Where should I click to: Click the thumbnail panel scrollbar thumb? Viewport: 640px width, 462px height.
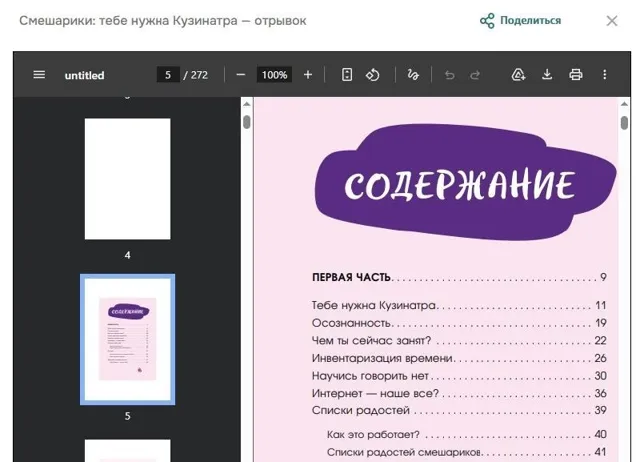click(x=247, y=122)
